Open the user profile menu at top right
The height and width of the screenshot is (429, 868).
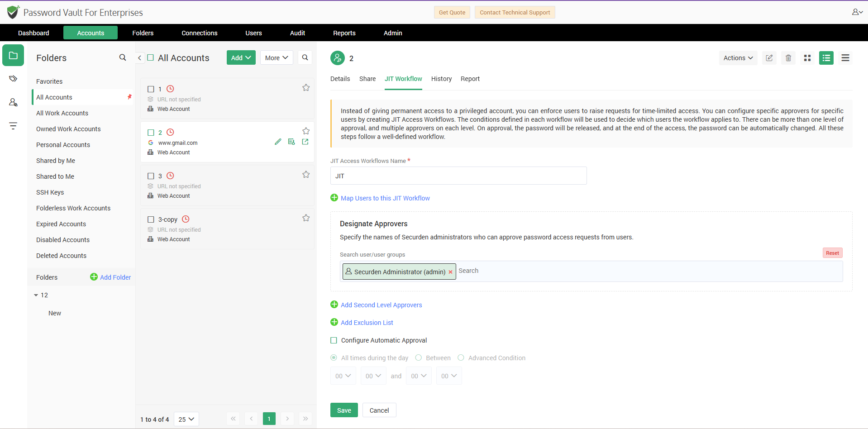(x=857, y=12)
